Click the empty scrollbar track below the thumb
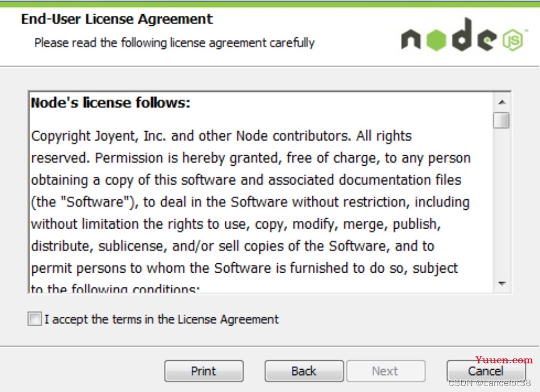 pyautogui.click(x=501, y=202)
